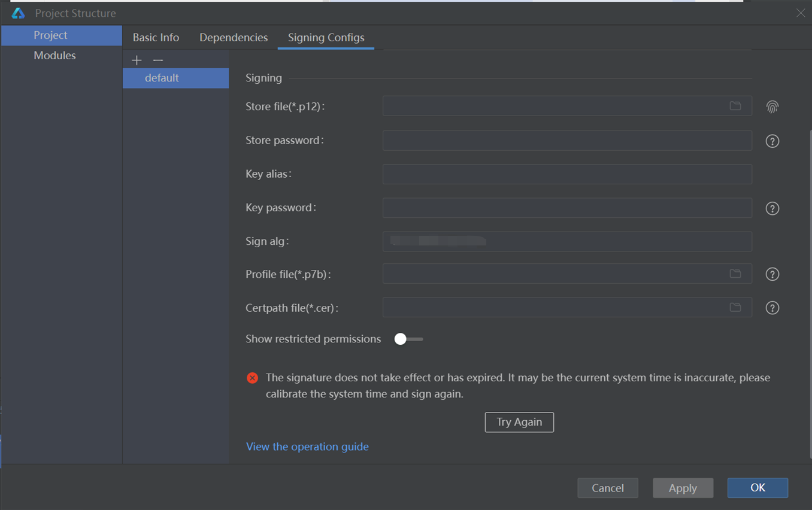Add a new signing config with plus

point(137,60)
